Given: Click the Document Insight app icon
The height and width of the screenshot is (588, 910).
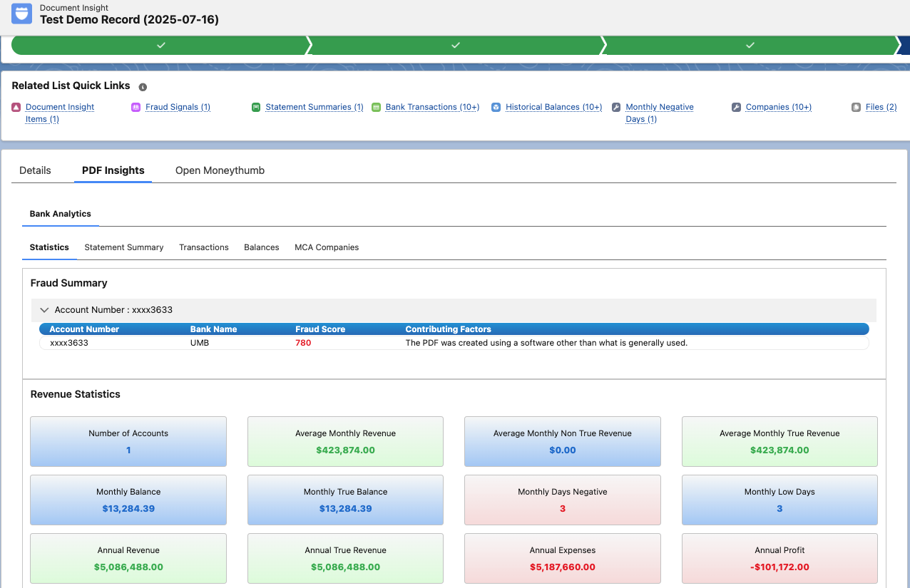Looking at the screenshot, I should [x=22, y=14].
